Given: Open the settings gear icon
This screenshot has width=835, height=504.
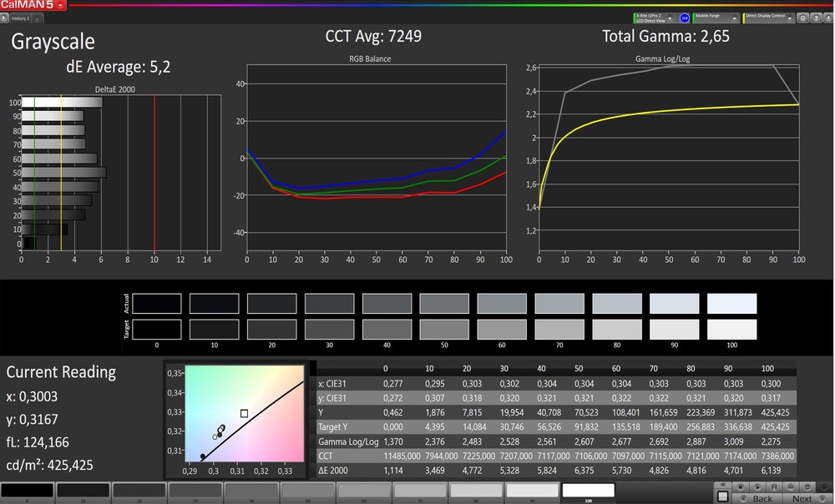Looking at the screenshot, I should tap(802, 18).
